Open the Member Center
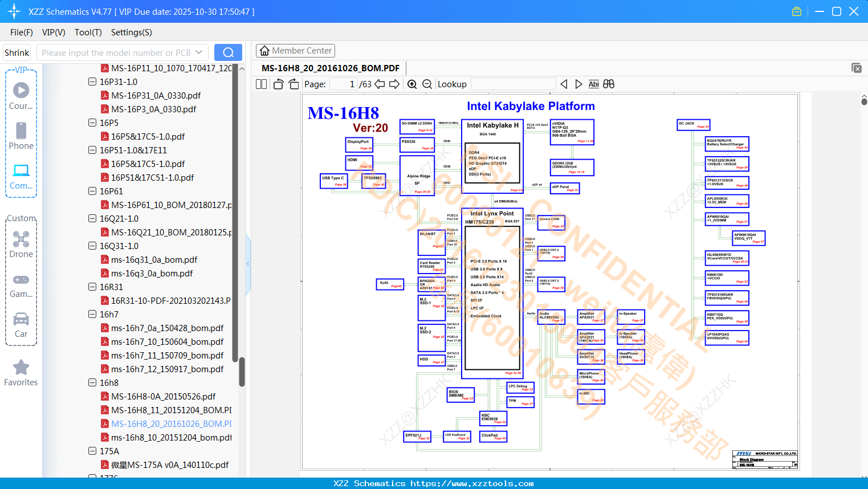868x489 pixels. click(295, 51)
